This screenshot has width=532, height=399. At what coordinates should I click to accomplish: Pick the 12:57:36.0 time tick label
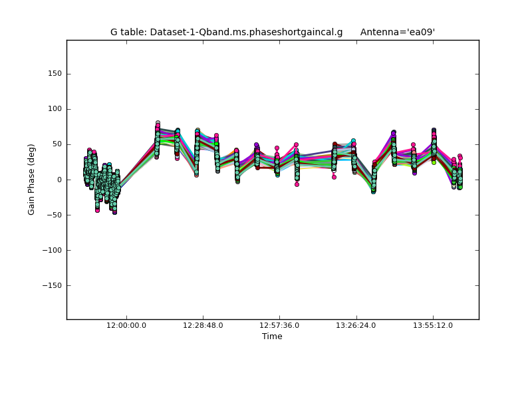[x=279, y=325]
